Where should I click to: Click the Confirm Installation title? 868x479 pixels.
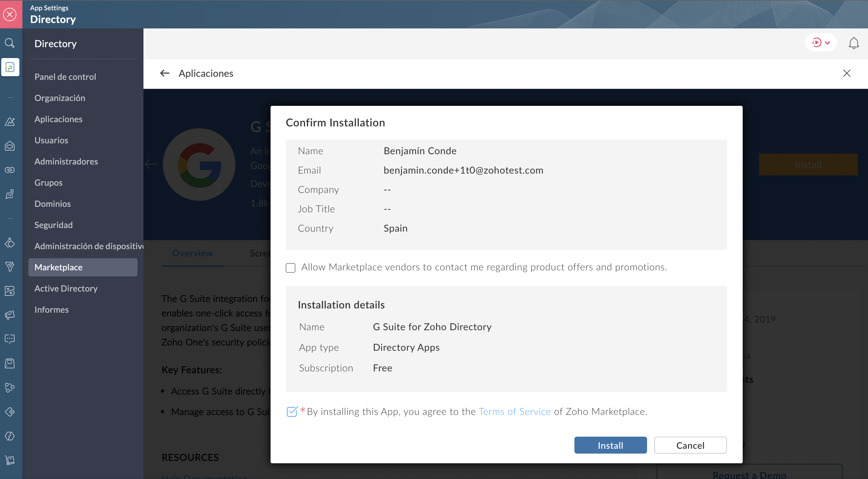335,122
